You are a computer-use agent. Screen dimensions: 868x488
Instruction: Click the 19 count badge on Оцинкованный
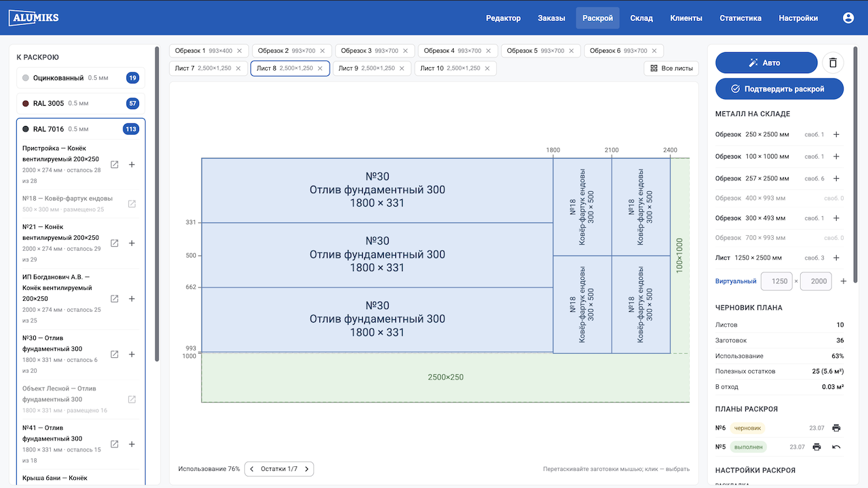[x=132, y=78]
